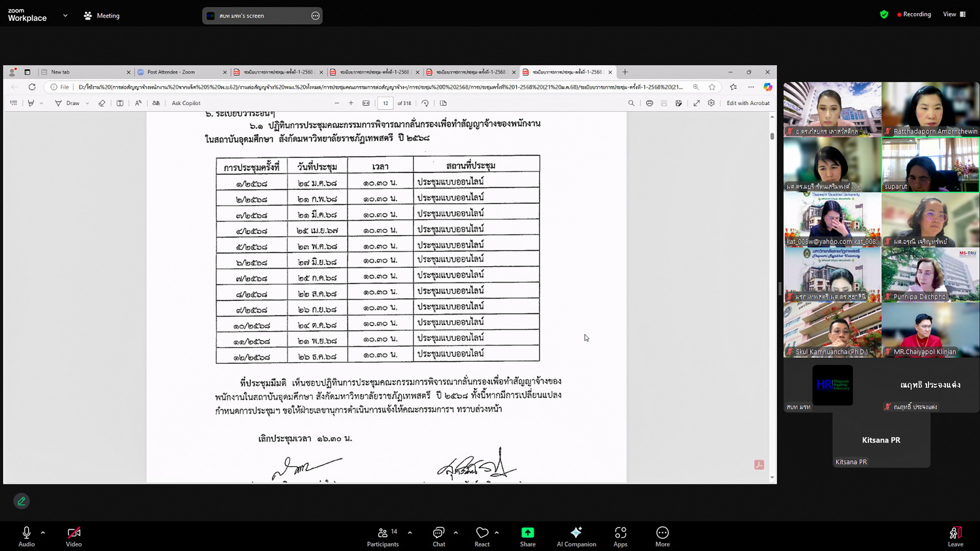Open the browser favorites list
The width and height of the screenshot is (980, 551).
click(x=734, y=87)
